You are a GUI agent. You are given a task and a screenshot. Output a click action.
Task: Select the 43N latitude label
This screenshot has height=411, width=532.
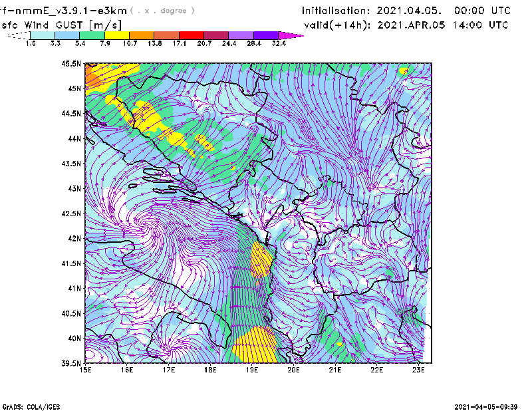(74, 188)
